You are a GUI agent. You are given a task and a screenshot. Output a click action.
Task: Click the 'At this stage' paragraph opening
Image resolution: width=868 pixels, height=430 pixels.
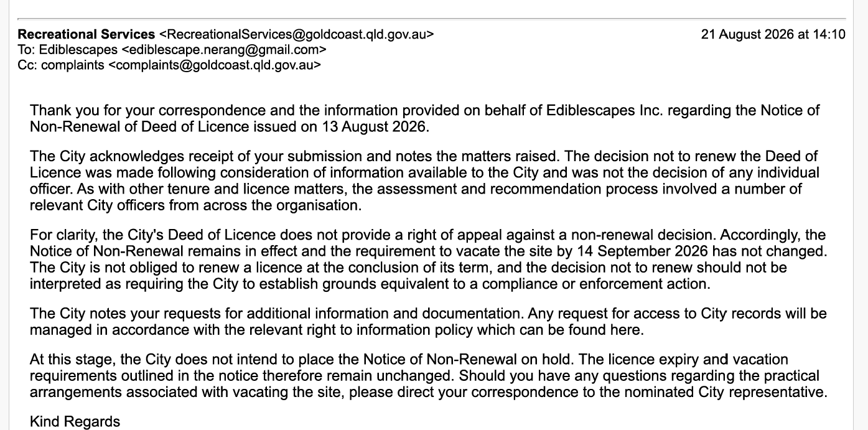click(68, 360)
